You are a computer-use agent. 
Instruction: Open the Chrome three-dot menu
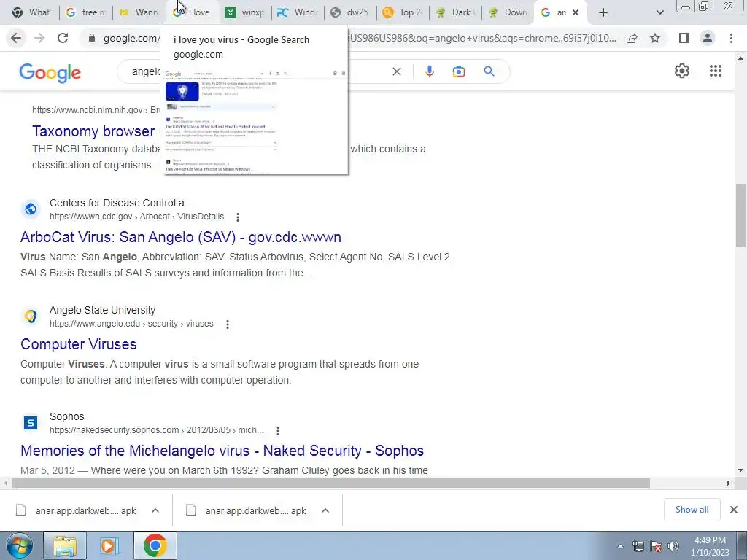tap(731, 38)
